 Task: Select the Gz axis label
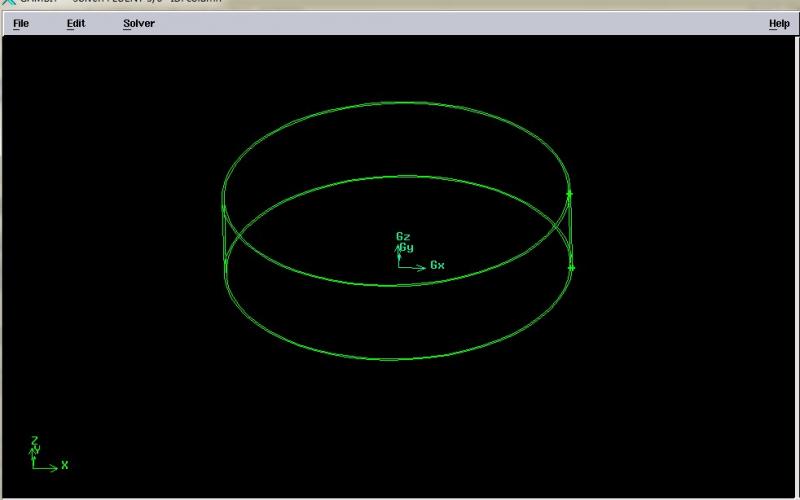pyautogui.click(x=403, y=236)
